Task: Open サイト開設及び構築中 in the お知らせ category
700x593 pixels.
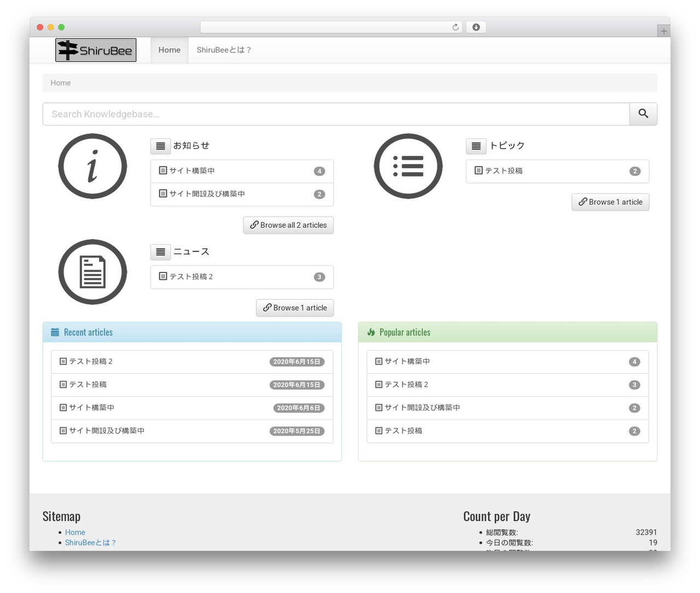Action: [242, 194]
